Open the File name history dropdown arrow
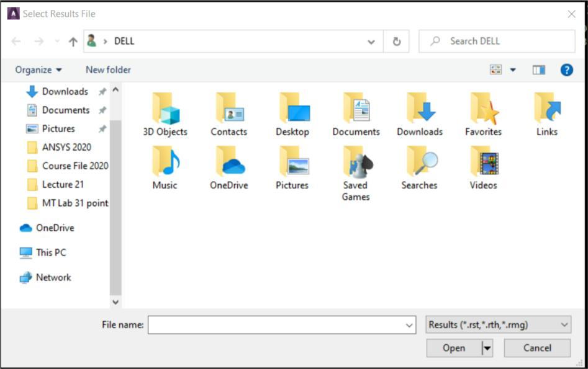Viewport: 588px width, 369px height. [409, 325]
